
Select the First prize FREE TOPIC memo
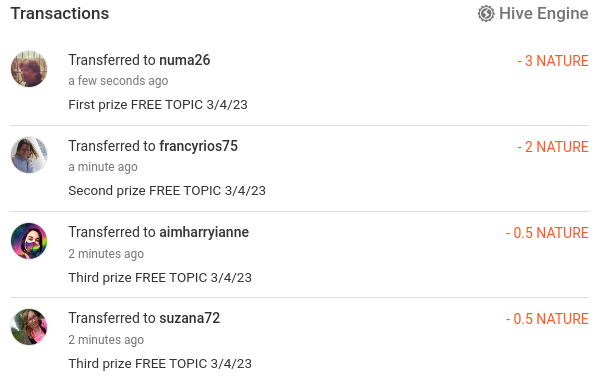[x=158, y=105]
